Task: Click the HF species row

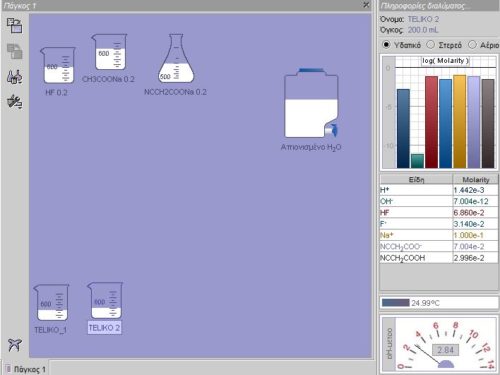Action: point(439,213)
